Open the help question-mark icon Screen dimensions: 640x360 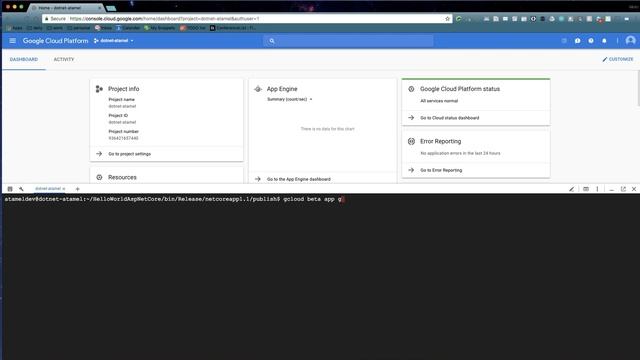click(x=591, y=41)
